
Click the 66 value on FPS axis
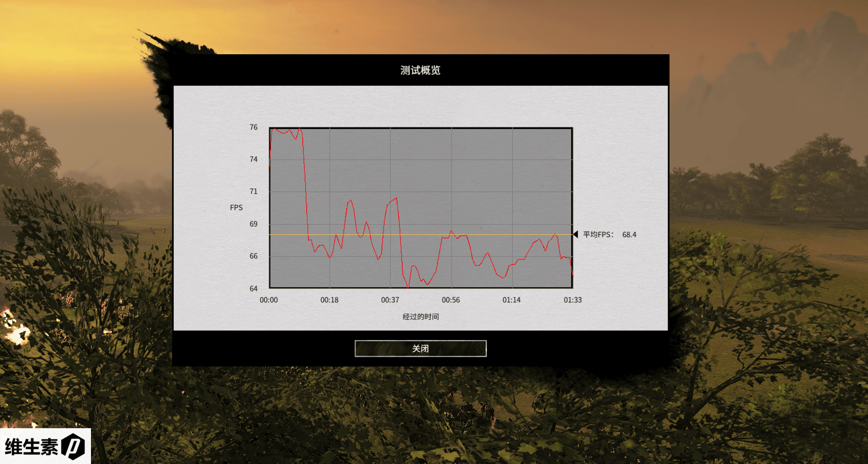point(254,256)
